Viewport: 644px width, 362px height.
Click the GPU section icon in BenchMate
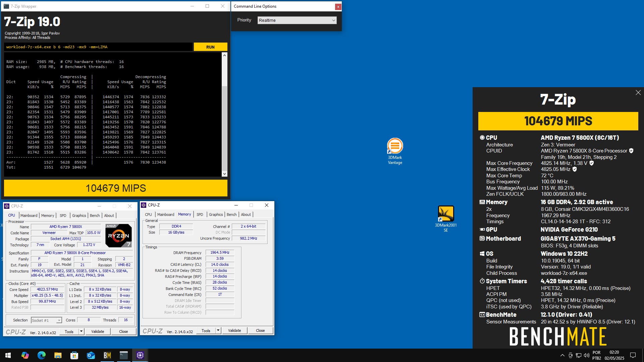(482, 230)
